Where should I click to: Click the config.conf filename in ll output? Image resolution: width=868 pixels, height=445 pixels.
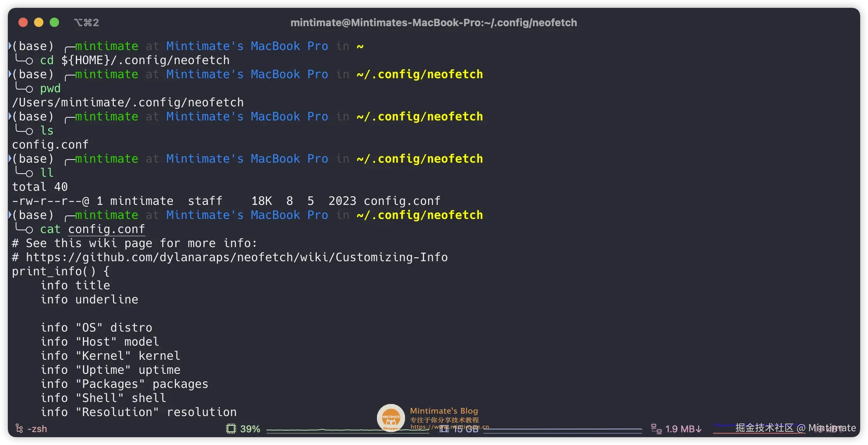(402, 201)
